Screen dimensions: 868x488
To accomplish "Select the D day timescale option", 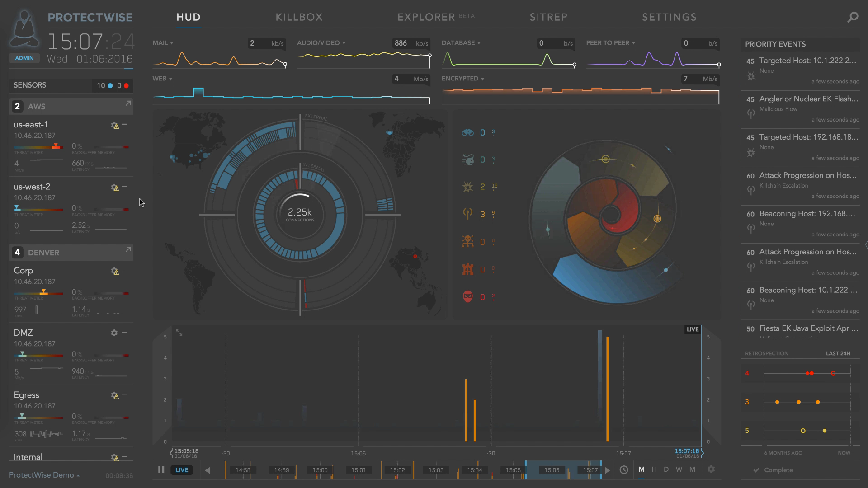I will [x=666, y=469].
